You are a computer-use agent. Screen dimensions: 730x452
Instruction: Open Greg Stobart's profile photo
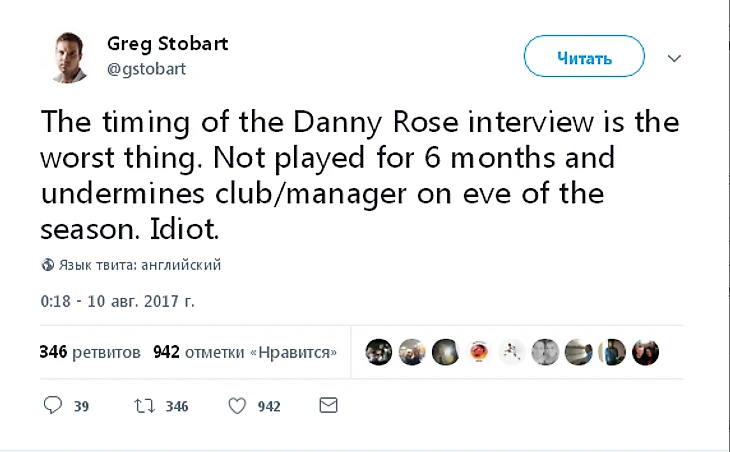(x=69, y=57)
